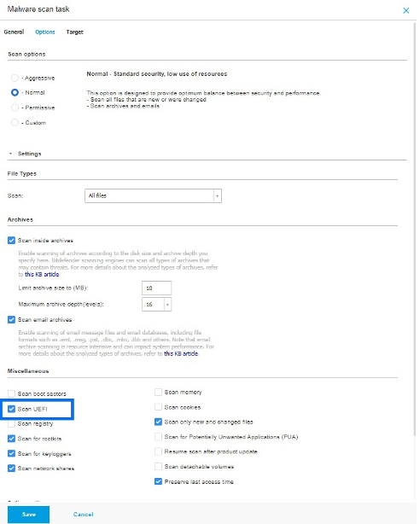Enable Scan boot sectors
This screenshot has height=524, width=420.
[11, 393]
